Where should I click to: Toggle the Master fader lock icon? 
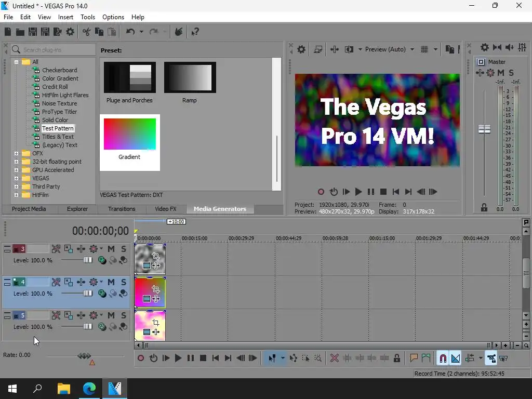[x=484, y=208]
